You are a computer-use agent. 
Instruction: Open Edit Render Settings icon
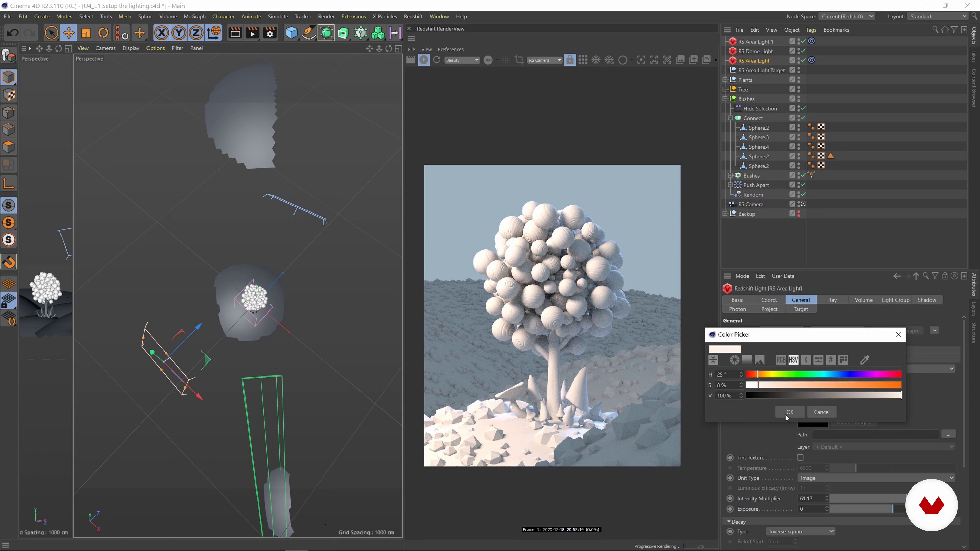[270, 33]
